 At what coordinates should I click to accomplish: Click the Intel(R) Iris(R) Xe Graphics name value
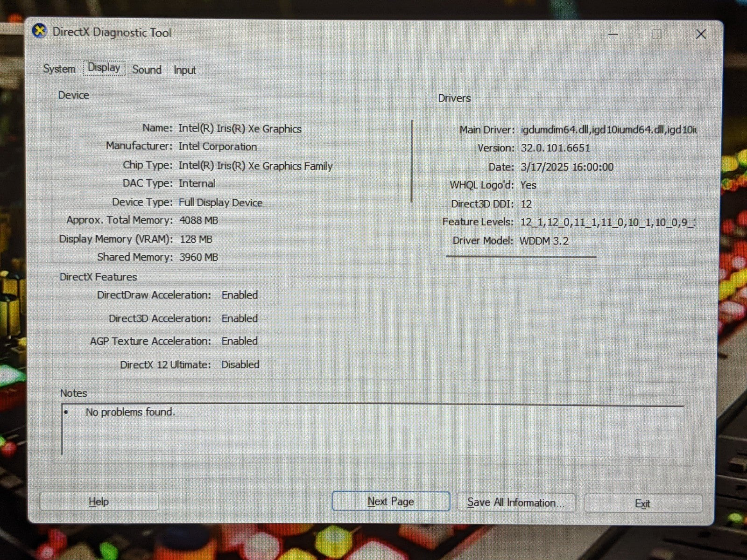(240, 128)
